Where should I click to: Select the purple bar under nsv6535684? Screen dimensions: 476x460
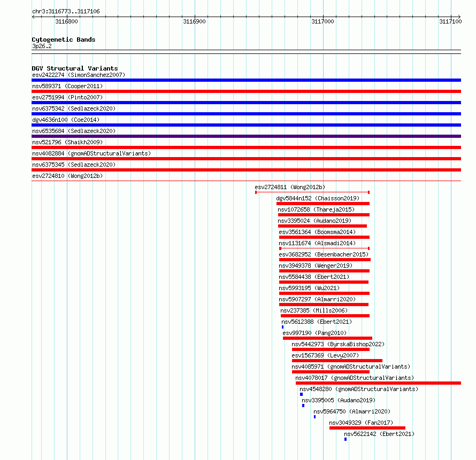pos(246,136)
